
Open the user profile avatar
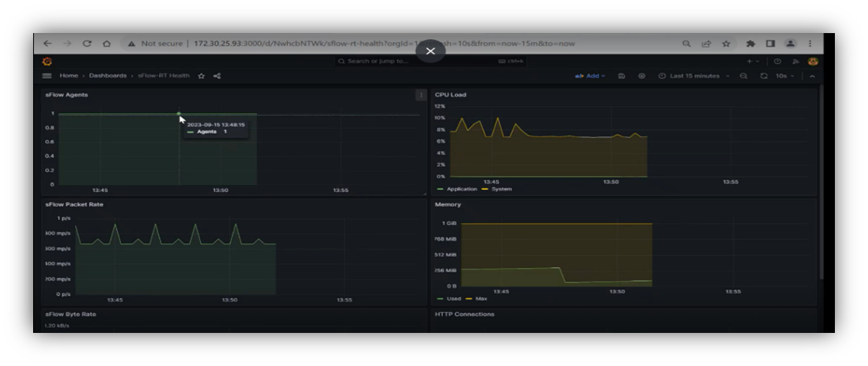click(x=813, y=62)
